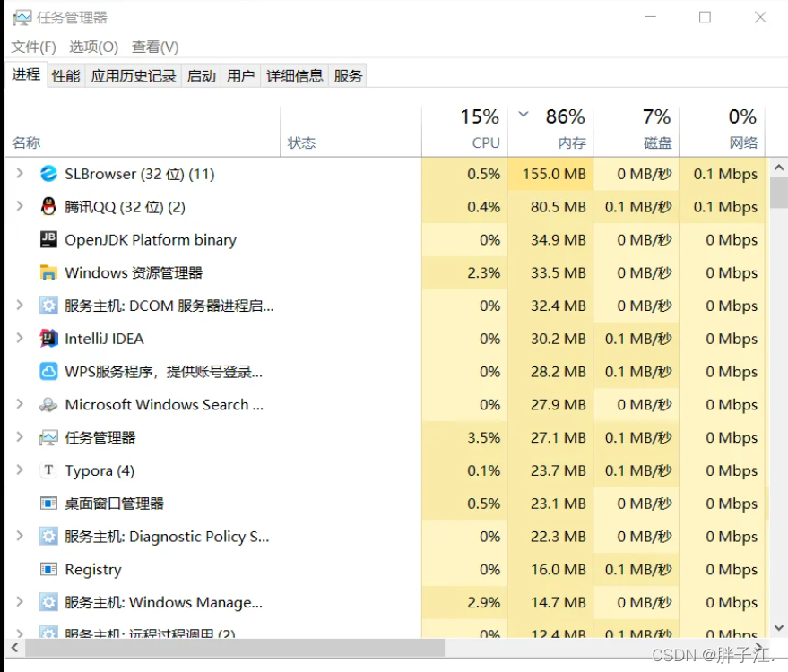Switch to the 性能 tab
The image size is (788, 672).
[65, 76]
